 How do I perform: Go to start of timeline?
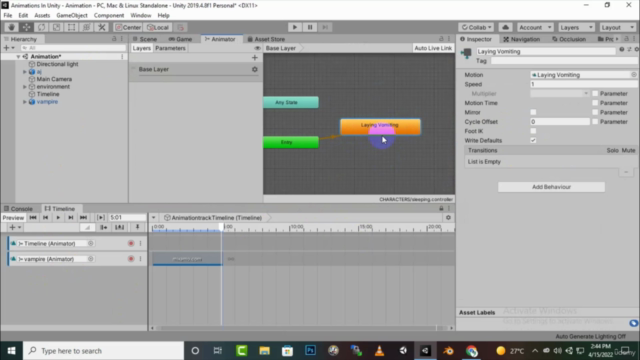click(x=33, y=218)
